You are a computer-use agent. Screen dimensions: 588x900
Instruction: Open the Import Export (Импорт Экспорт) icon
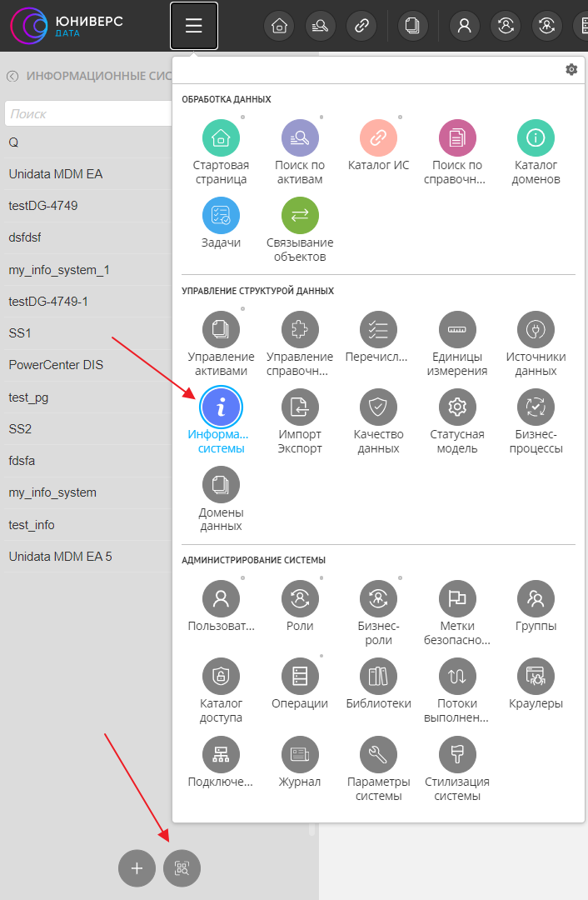300,407
